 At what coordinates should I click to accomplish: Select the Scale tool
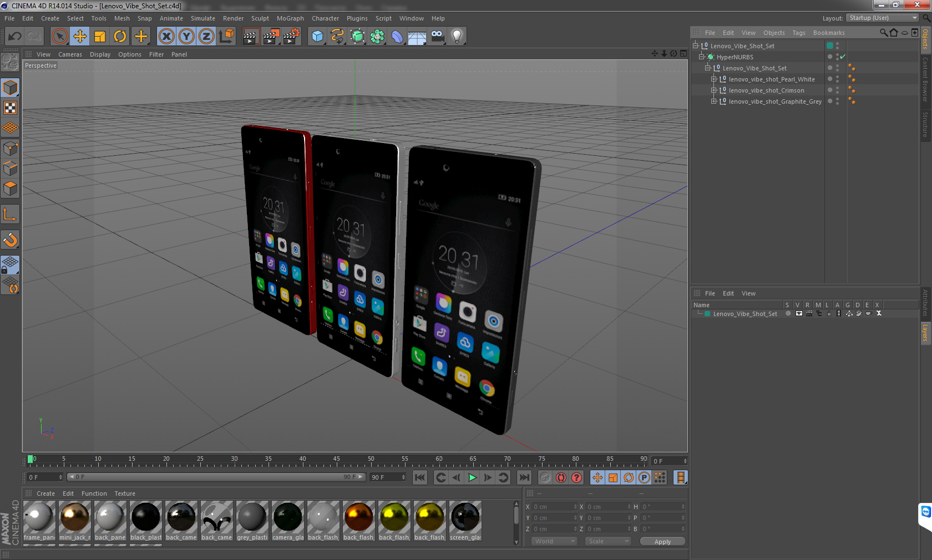pyautogui.click(x=100, y=37)
